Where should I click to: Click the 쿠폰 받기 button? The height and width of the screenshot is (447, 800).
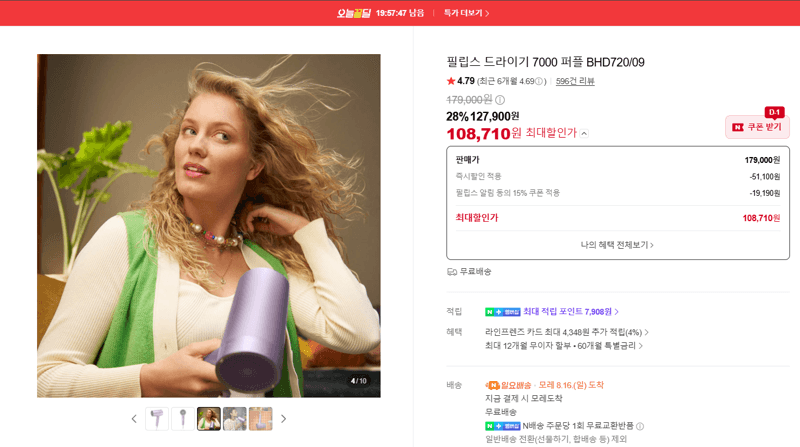pyautogui.click(x=757, y=127)
